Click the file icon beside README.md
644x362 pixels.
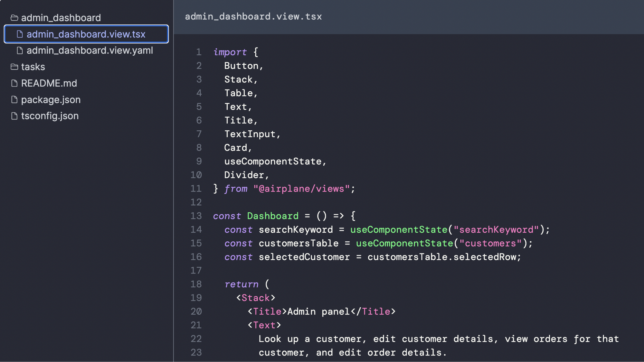pos(14,83)
